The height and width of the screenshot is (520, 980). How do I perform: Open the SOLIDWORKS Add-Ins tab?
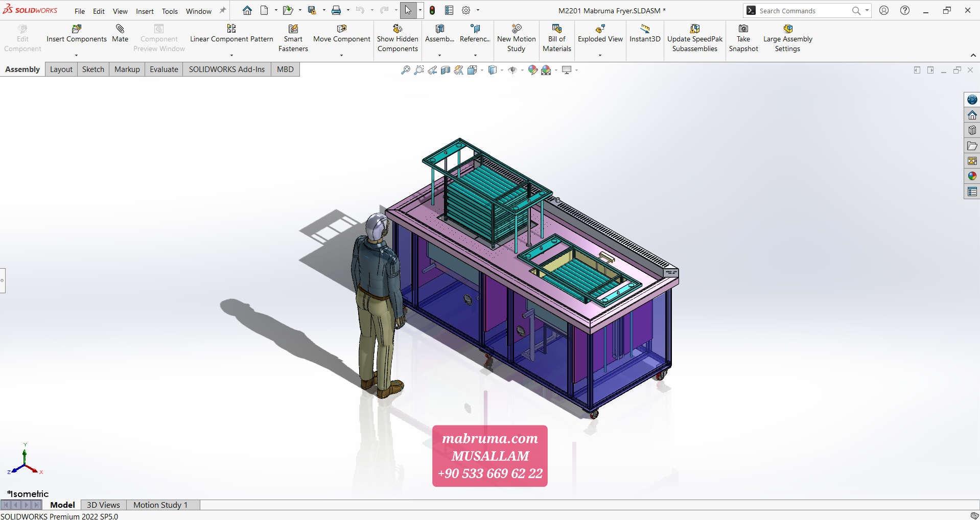(227, 69)
